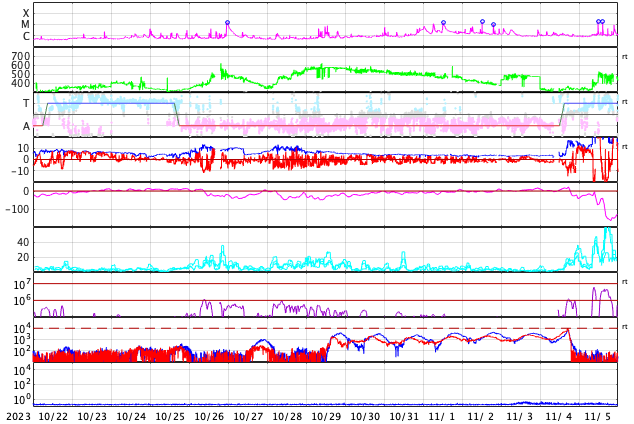Image resolution: width=634 pixels, height=424 pixels.
Task: Click the flare marker circle on 11/1
Action: [x=444, y=23]
